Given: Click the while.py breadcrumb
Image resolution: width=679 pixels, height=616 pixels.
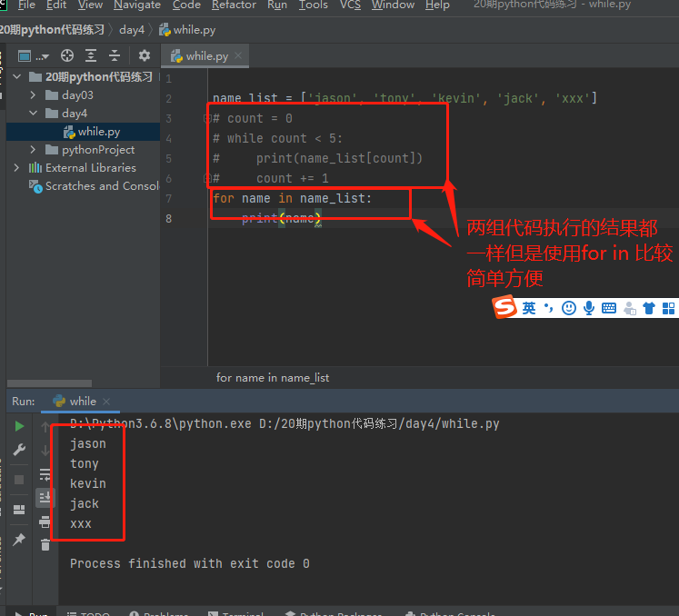Looking at the screenshot, I should 187,30.
